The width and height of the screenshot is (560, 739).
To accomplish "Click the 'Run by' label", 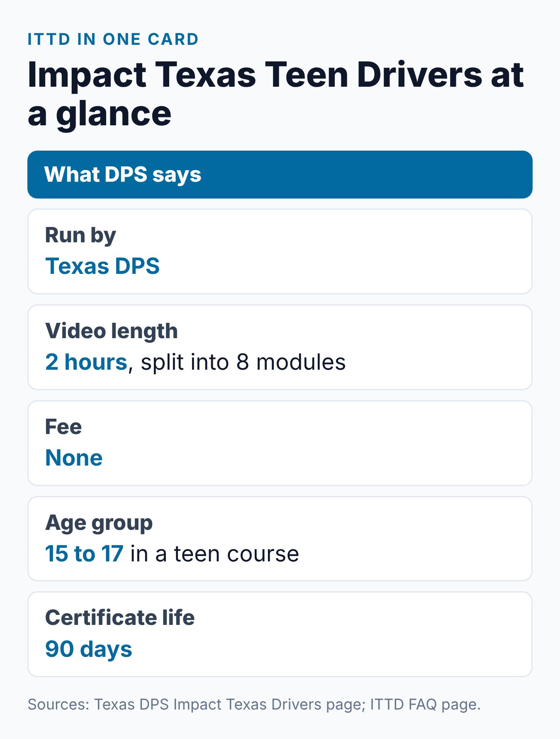I will (80, 236).
